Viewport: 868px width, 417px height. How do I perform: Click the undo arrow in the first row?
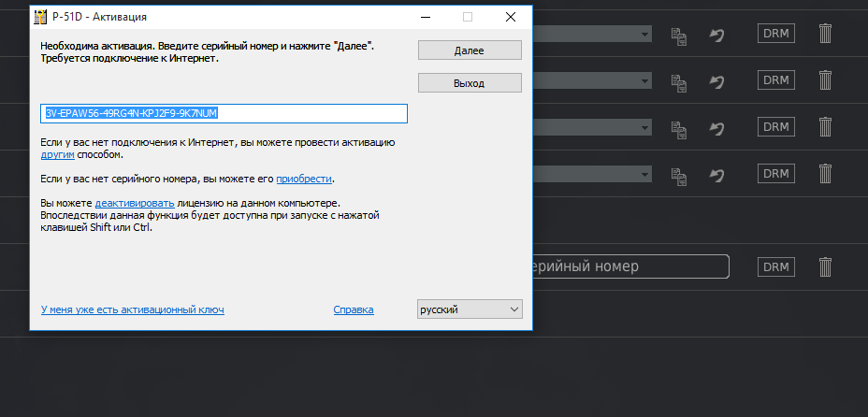pos(716,36)
